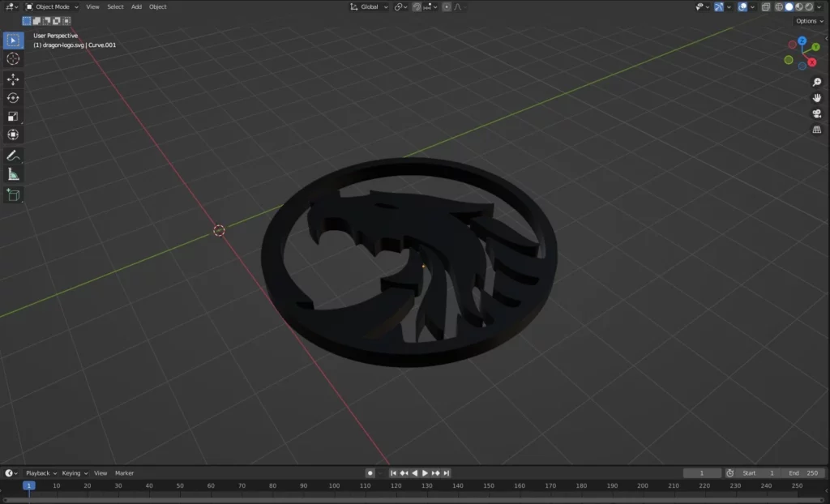Image resolution: width=830 pixels, height=504 pixels.
Task: Open the Object menu
Action: [x=158, y=6]
